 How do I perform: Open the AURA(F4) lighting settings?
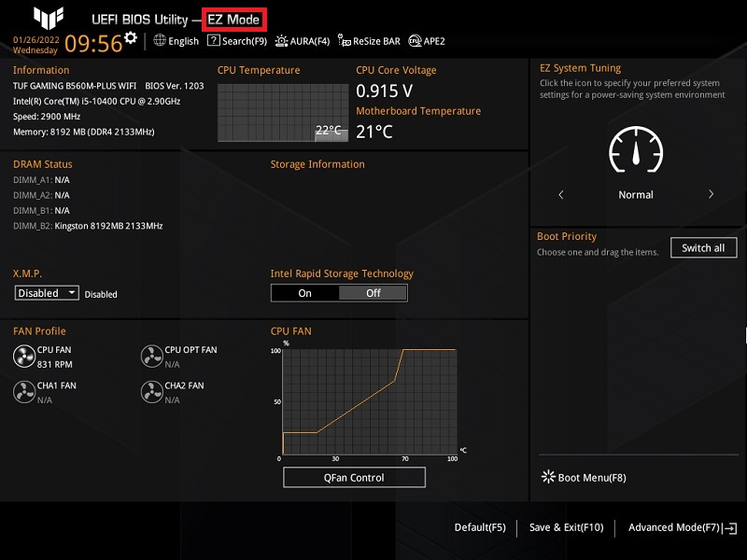302,41
